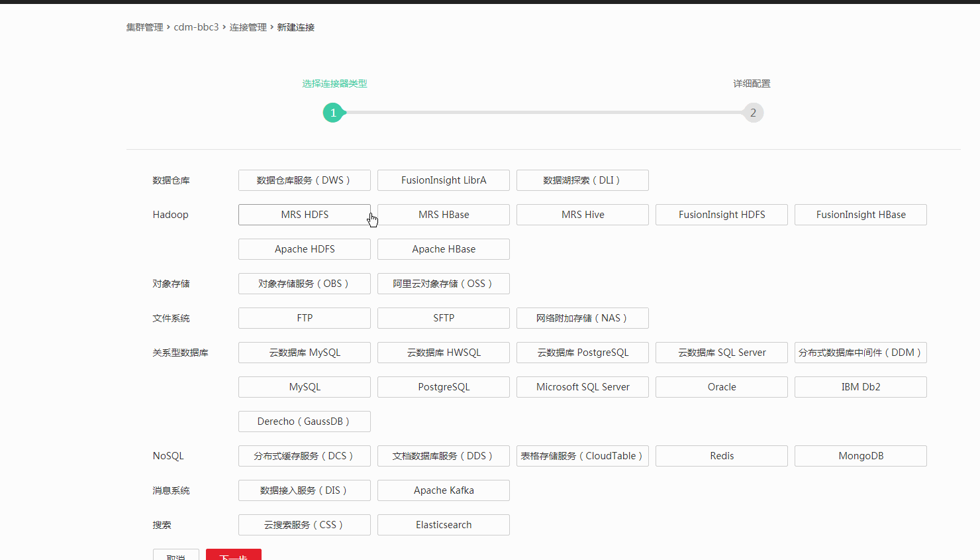Screen dimensions: 980x560
Task: Return to 连接管理 via the breadcrumb
Action: click(x=248, y=27)
